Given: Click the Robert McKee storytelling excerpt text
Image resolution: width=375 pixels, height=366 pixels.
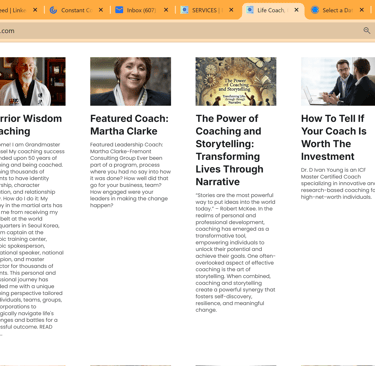Looking at the screenshot, I should 236,253.
